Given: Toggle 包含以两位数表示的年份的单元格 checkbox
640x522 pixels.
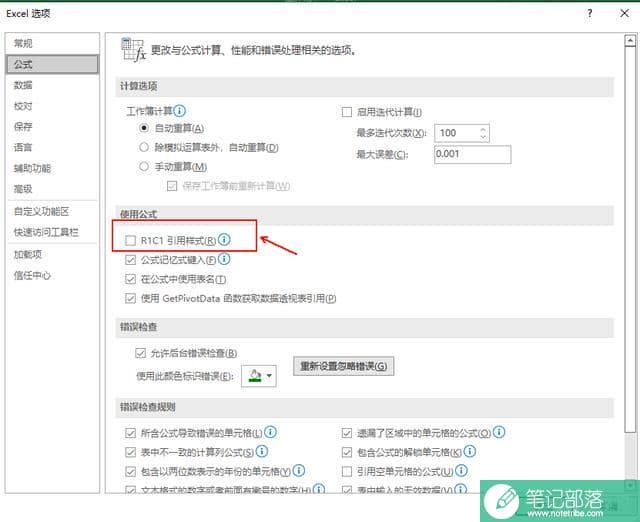Looking at the screenshot, I should click(x=130, y=471).
